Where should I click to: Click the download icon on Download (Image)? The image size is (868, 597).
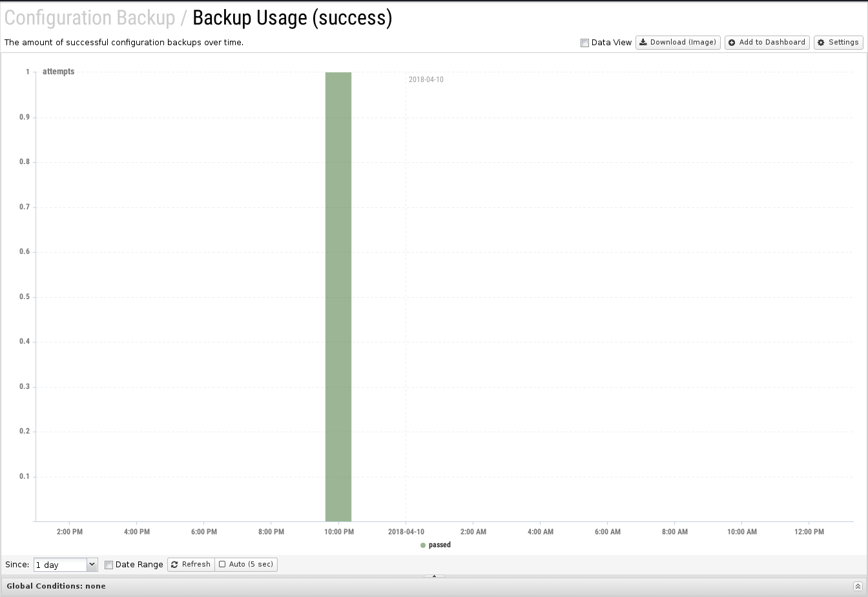643,43
